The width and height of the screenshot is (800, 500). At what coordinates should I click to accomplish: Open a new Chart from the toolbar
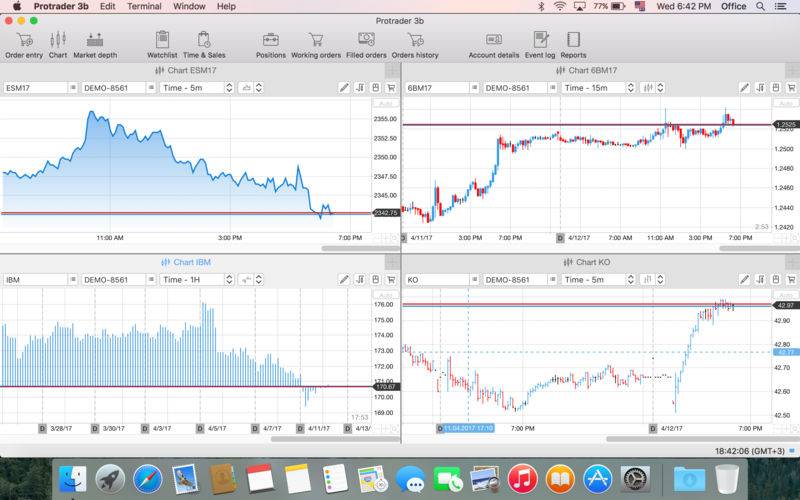click(58, 45)
